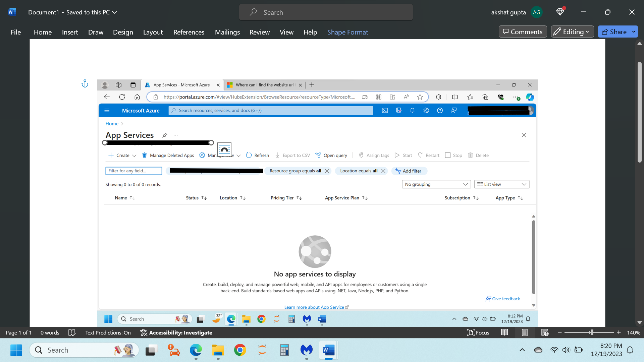Click akshat gupta account avatar

(x=536, y=12)
